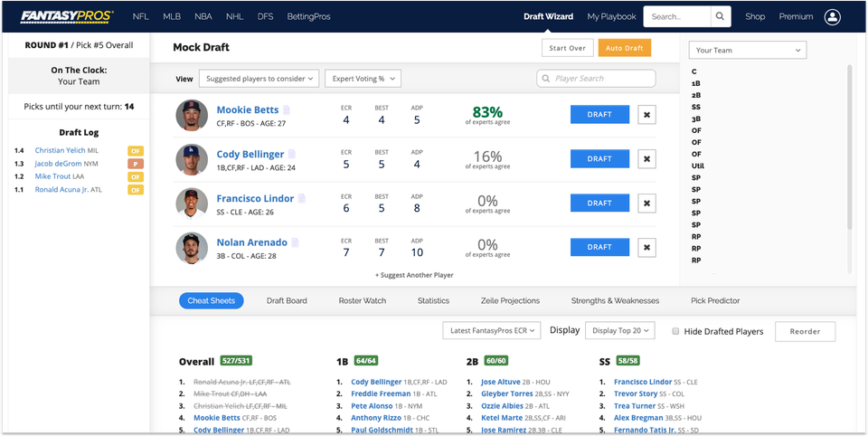
Task: Click Francisco Lindor player photo
Action: tap(192, 204)
